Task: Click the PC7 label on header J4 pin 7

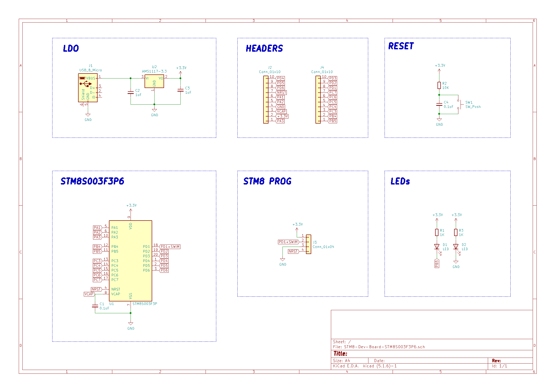Action: (x=332, y=92)
